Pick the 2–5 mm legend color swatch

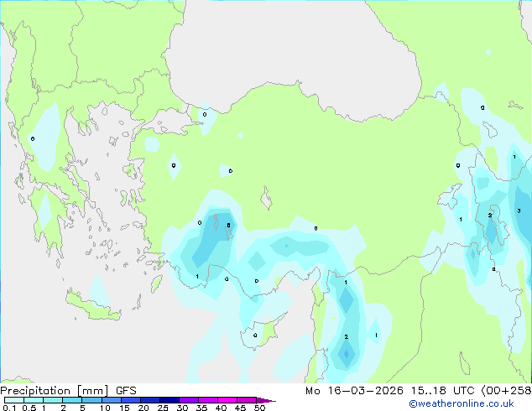point(72,400)
